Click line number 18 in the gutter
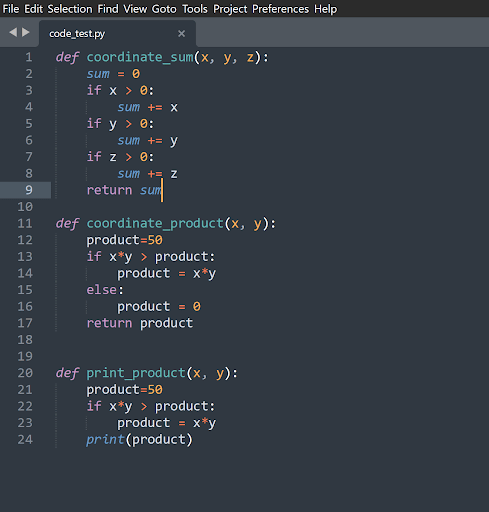489x512 pixels. point(25,340)
